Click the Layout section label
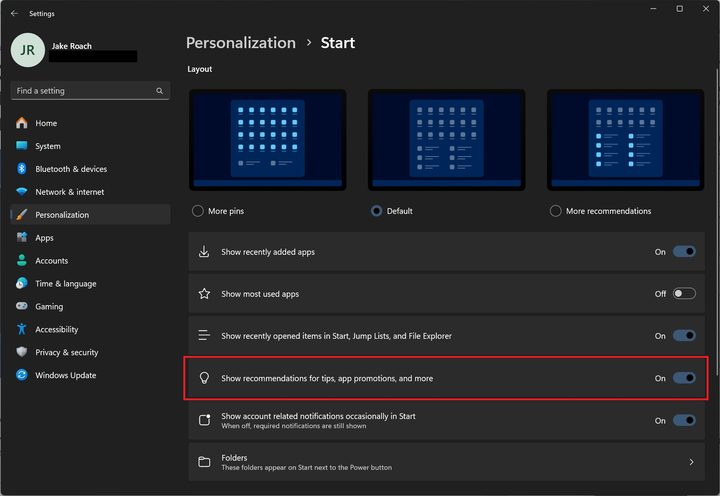Screen dimensions: 720x496 [x=199, y=69]
